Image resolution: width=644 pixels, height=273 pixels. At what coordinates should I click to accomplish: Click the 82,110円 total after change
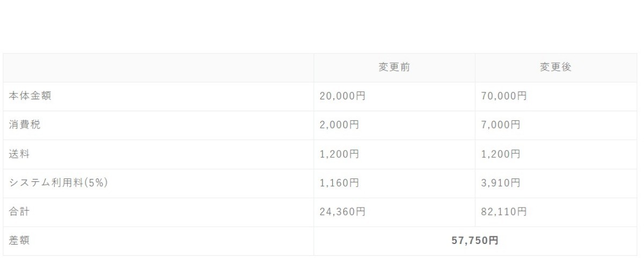pyautogui.click(x=504, y=212)
